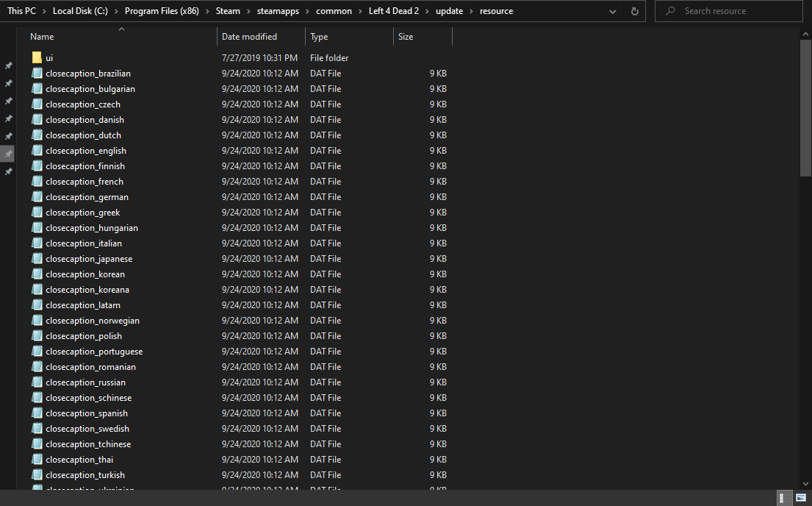Image resolution: width=812 pixels, height=506 pixels.
Task: Expand chevron after This PC breadcrumb
Action: (x=44, y=11)
